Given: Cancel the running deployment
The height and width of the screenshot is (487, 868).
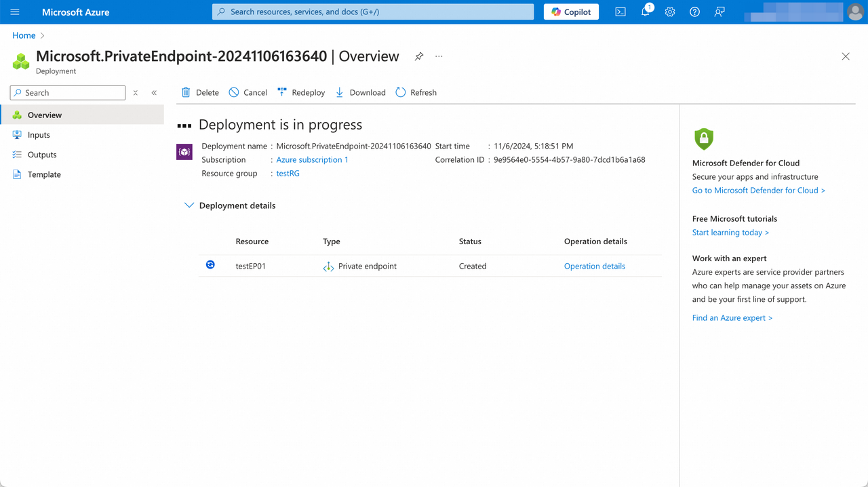Looking at the screenshot, I should pyautogui.click(x=248, y=92).
